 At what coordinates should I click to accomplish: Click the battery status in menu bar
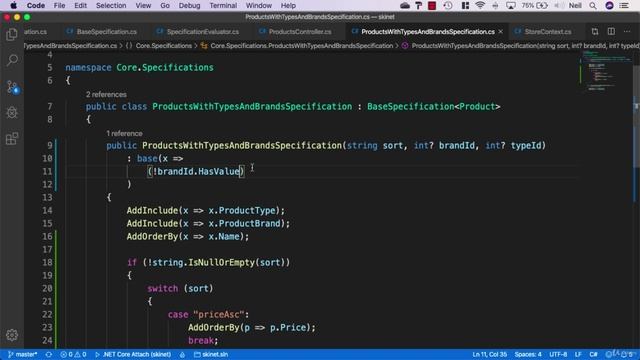pos(535,6)
